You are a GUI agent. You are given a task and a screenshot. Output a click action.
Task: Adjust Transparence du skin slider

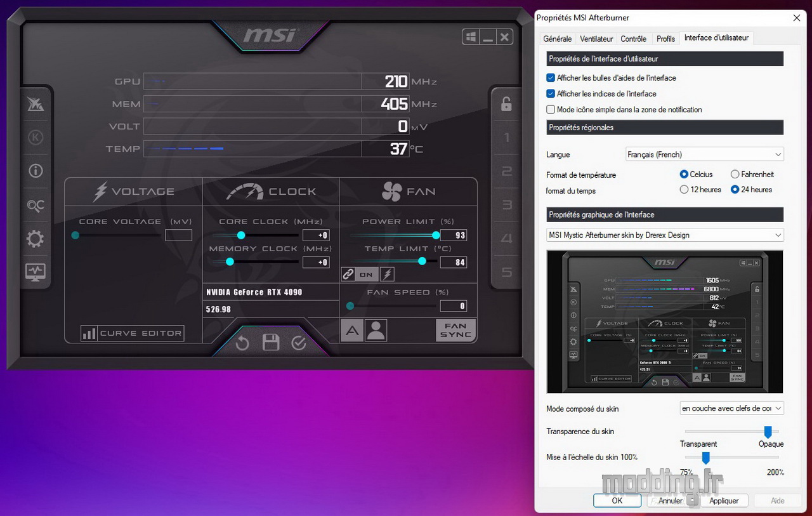point(768,432)
